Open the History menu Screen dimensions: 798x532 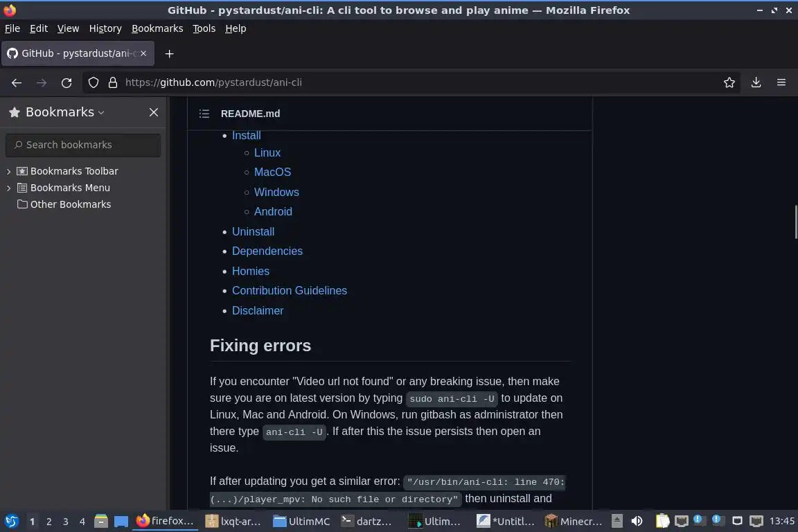[105, 28]
